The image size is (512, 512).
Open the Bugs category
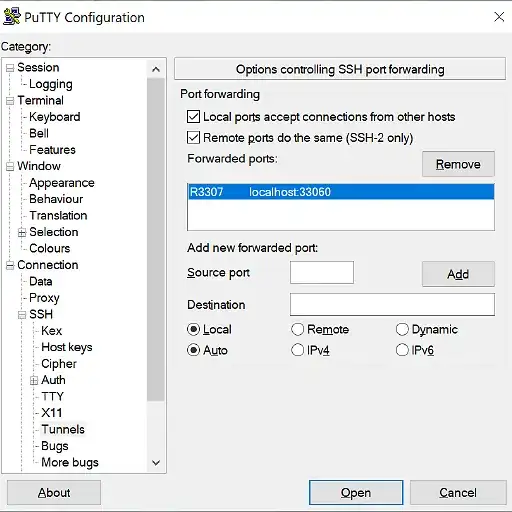(55, 446)
